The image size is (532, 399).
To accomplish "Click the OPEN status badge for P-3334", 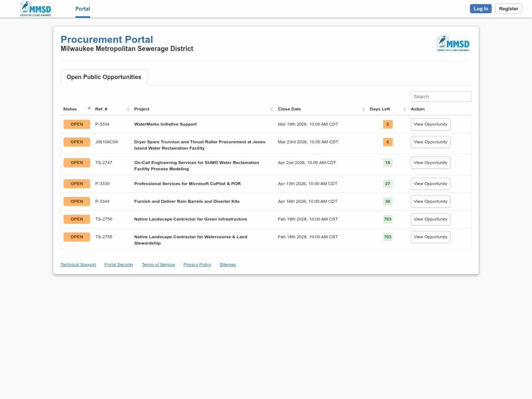I will (77, 124).
